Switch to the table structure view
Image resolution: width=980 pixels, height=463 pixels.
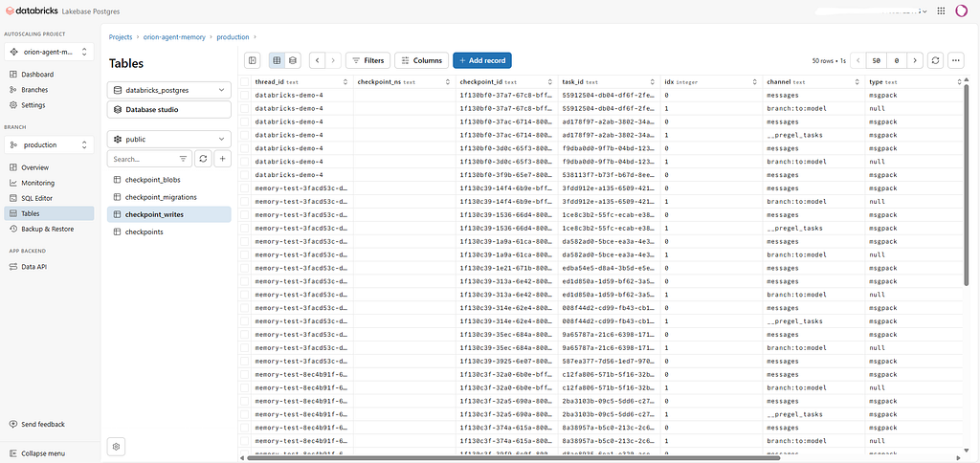click(293, 60)
